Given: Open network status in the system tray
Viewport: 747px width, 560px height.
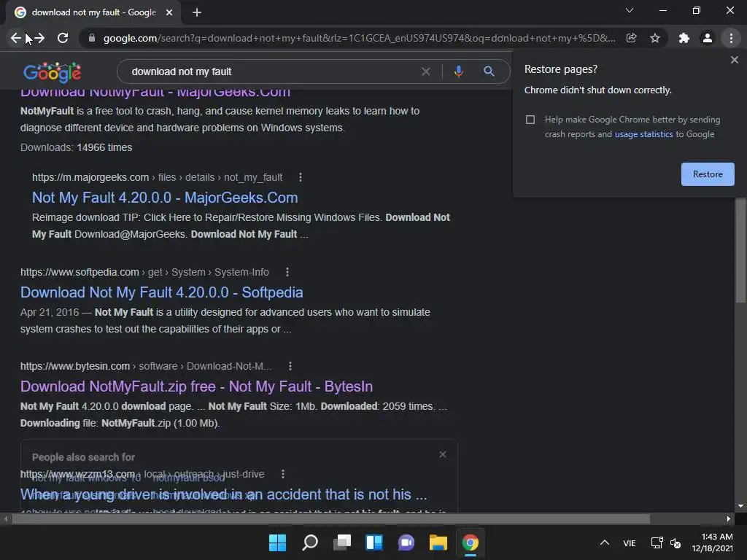Looking at the screenshot, I should coord(657,542).
